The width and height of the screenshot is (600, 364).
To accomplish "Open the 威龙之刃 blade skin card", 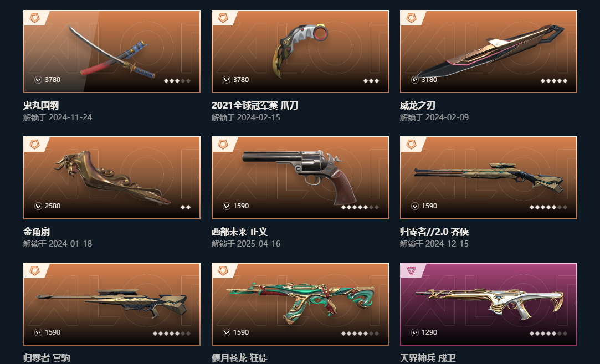I will point(489,52).
